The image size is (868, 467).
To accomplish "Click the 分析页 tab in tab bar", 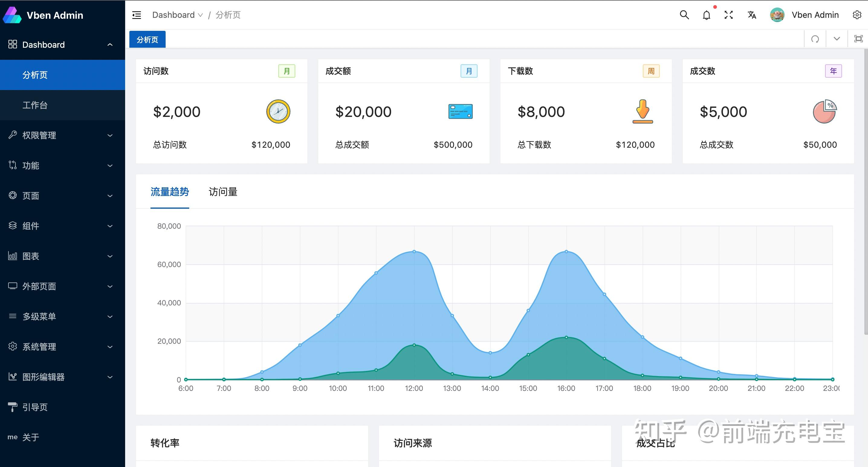I will pyautogui.click(x=147, y=39).
